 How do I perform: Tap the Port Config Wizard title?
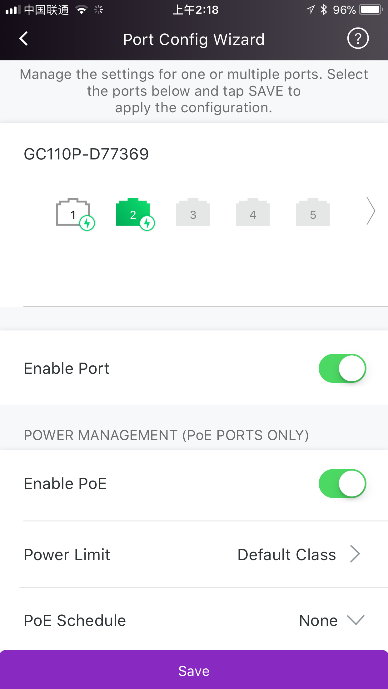pyautogui.click(x=194, y=40)
